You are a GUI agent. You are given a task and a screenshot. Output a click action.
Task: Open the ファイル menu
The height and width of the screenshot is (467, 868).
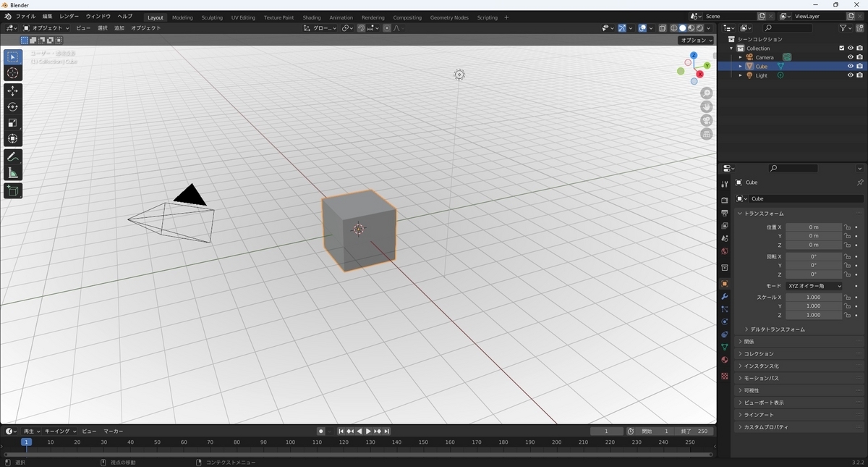(x=25, y=17)
